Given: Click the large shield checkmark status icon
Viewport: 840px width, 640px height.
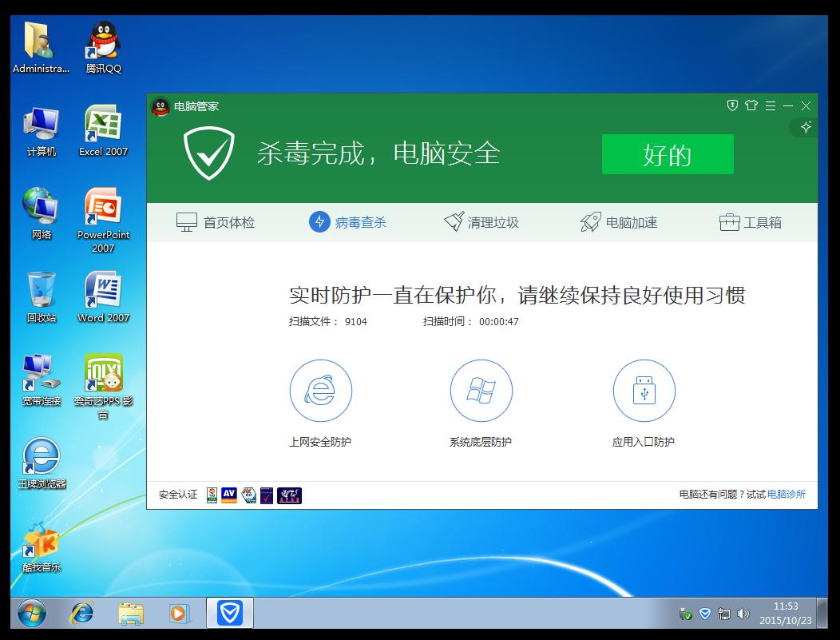Looking at the screenshot, I should pyautogui.click(x=209, y=153).
